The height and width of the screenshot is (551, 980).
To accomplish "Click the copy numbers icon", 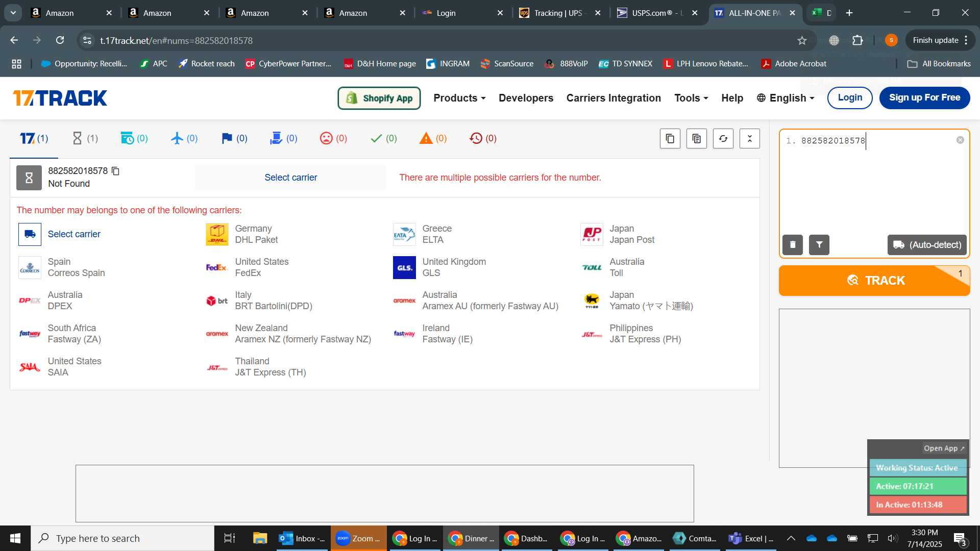I will pyautogui.click(x=670, y=139).
